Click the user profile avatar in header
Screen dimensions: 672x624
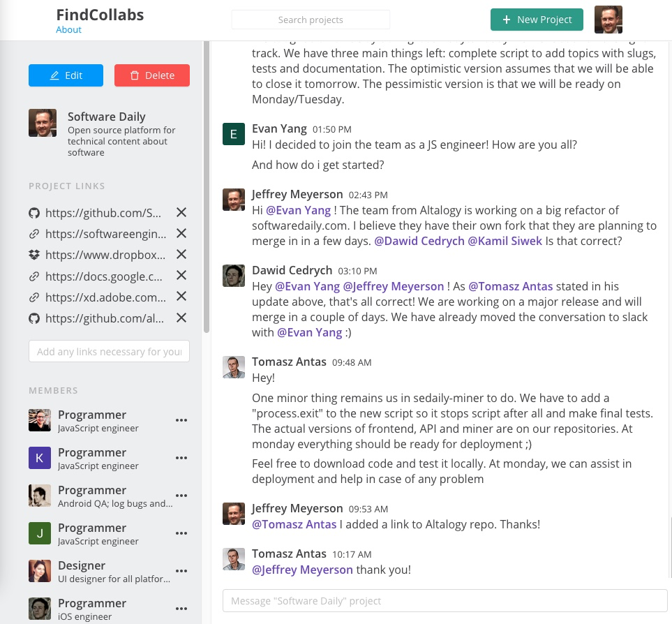(x=608, y=20)
